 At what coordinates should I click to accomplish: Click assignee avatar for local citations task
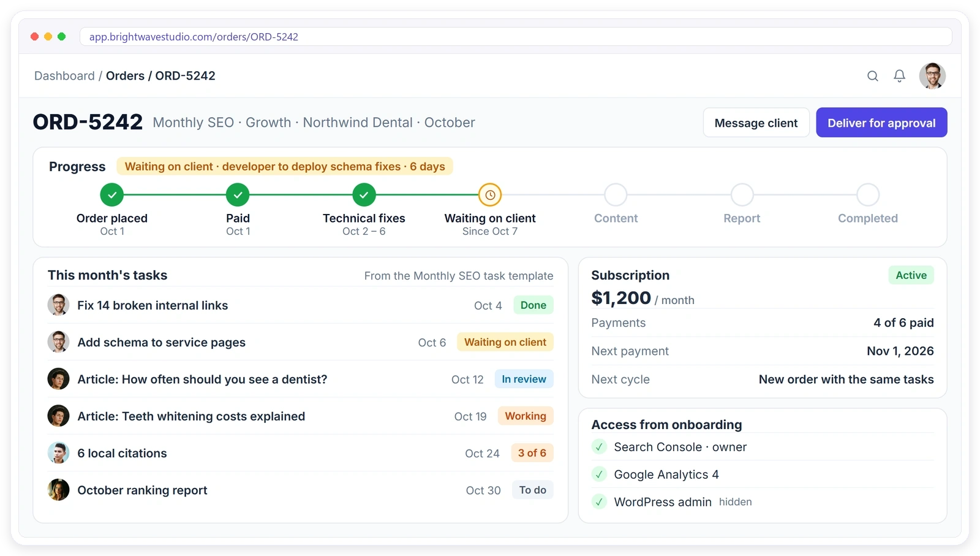[x=58, y=453]
